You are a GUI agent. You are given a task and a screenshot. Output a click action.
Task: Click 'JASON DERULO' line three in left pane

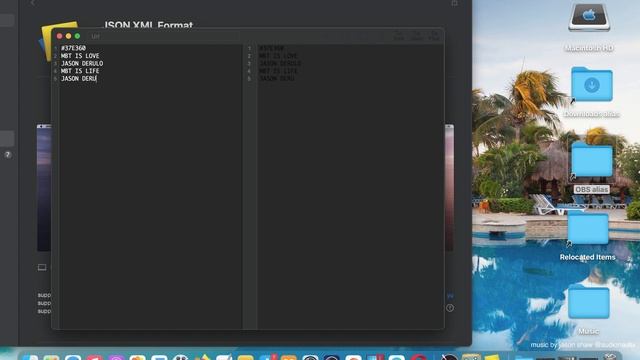pyautogui.click(x=82, y=63)
